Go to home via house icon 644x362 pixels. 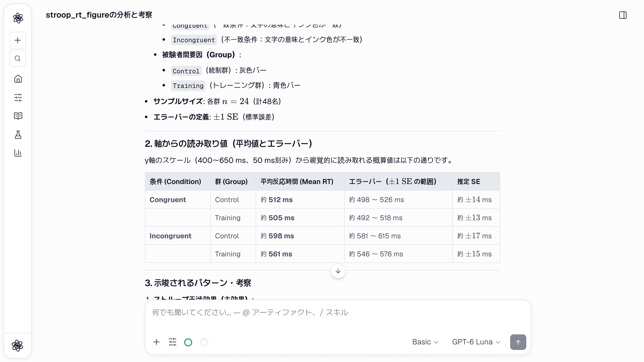tap(18, 79)
